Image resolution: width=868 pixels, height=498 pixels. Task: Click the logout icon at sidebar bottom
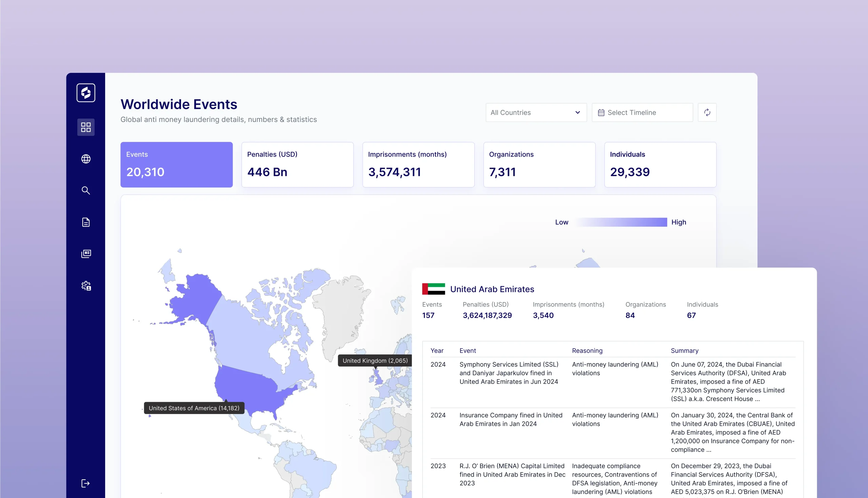point(85,483)
